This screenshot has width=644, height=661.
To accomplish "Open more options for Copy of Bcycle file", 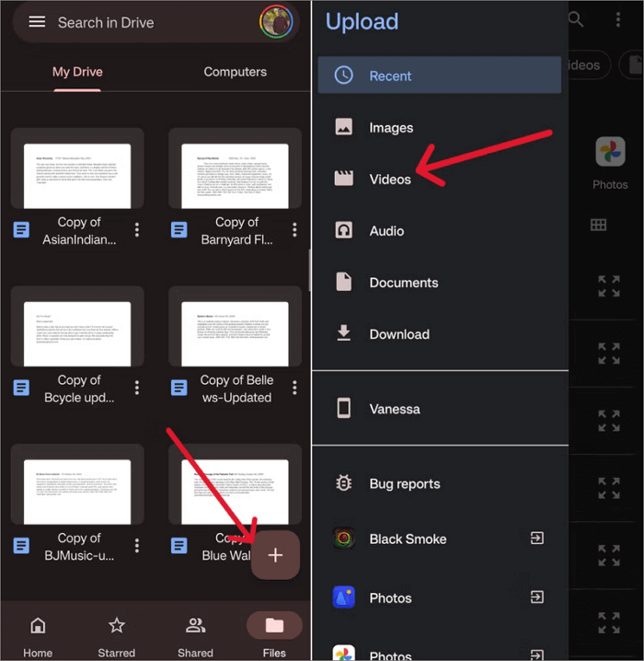I will [x=137, y=388].
